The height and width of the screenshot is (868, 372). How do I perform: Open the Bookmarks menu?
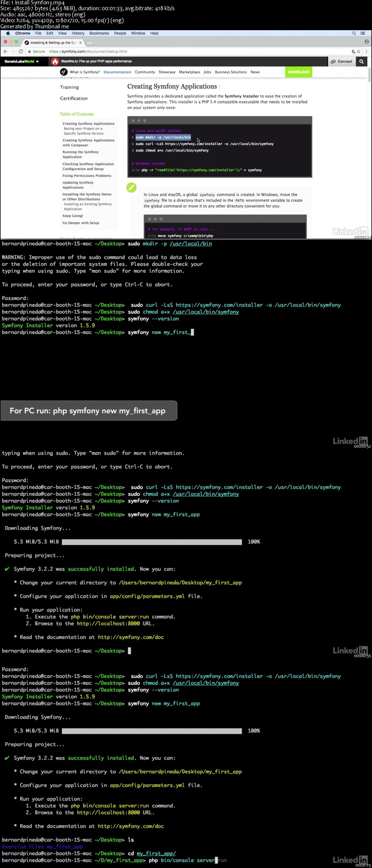tap(99, 33)
